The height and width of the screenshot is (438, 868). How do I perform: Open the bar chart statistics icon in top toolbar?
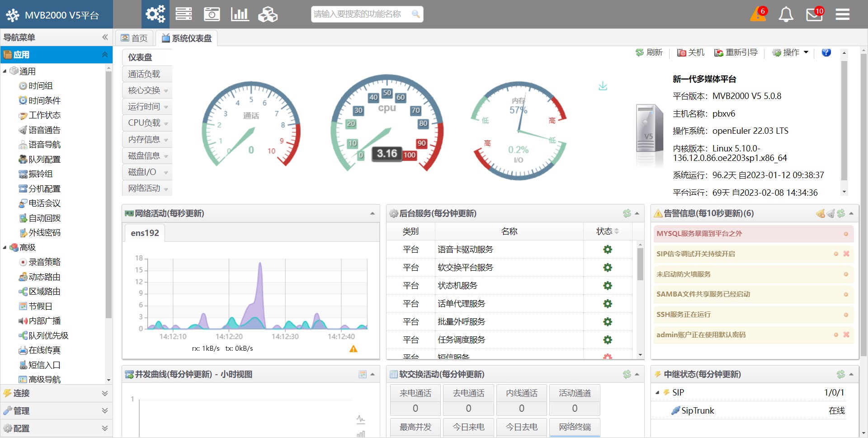240,14
